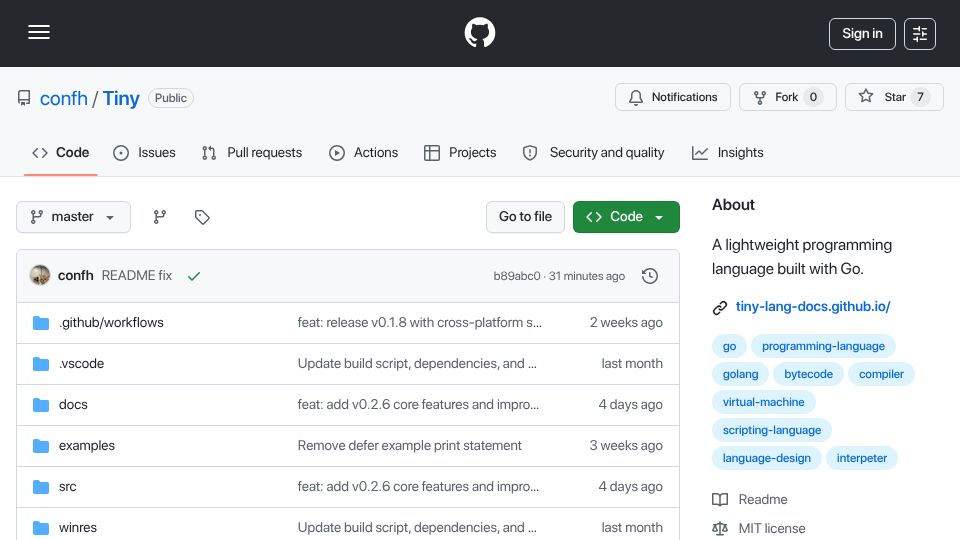Select the interpeter topic tag
Viewport: 960px width, 540px height.
click(x=861, y=459)
